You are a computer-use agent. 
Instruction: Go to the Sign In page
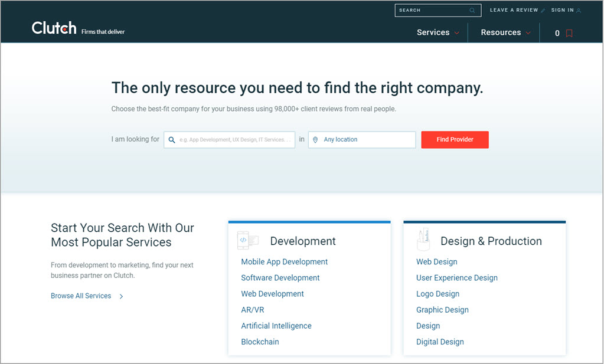tap(562, 11)
